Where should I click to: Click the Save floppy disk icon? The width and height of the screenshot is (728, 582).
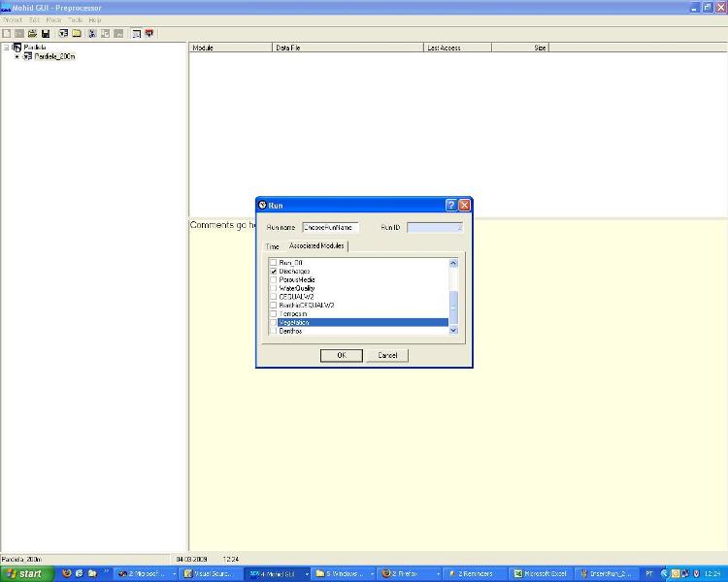coord(45,33)
